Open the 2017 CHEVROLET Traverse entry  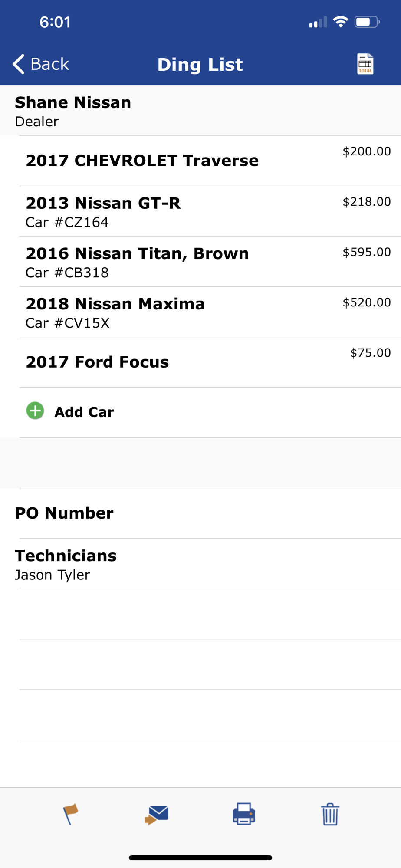142,161
